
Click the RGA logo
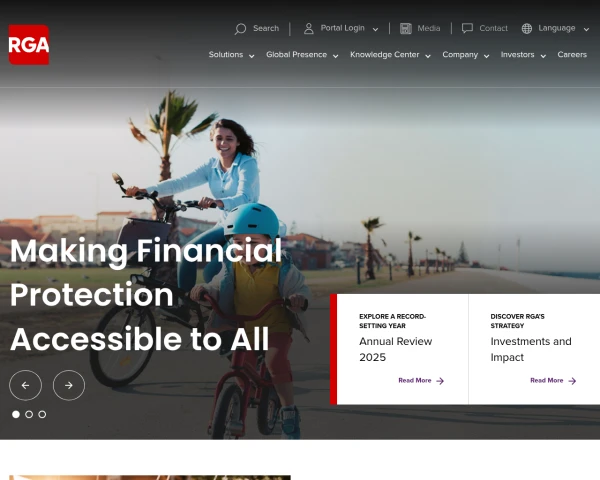(29, 45)
